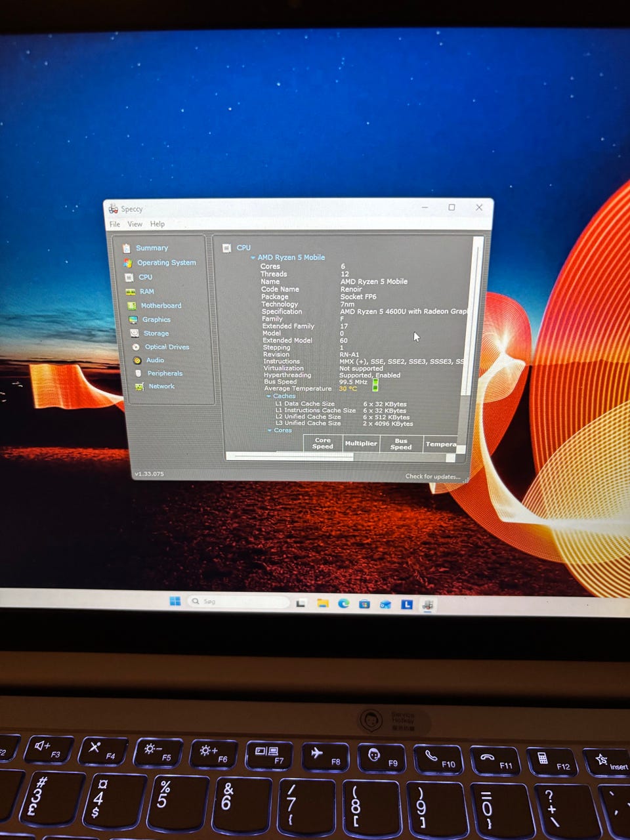Click the Extended Model row label

(x=287, y=341)
